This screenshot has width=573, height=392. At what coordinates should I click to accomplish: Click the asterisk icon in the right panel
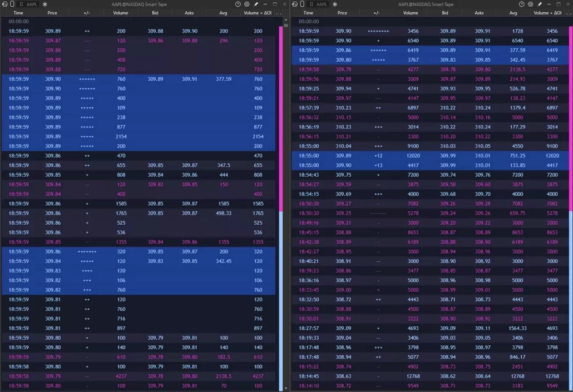[335, 4]
